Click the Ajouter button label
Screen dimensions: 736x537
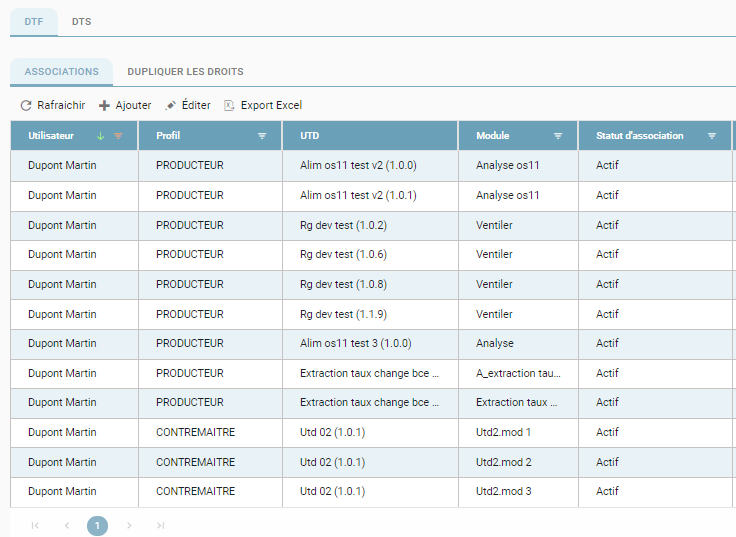tap(133, 105)
